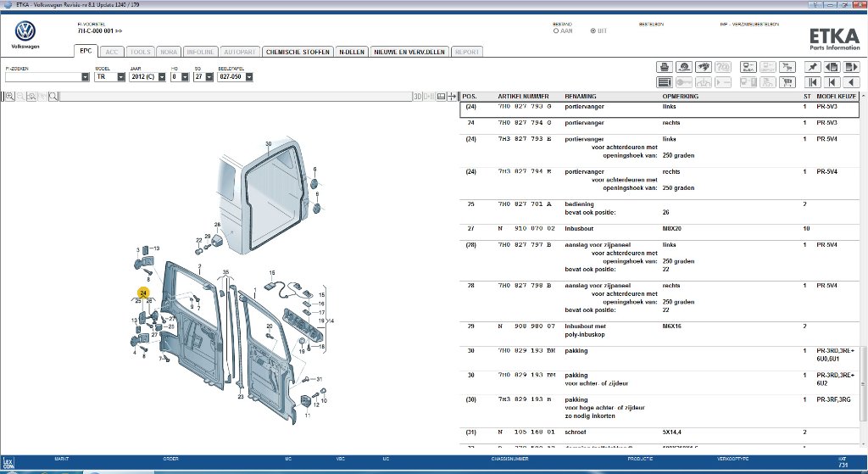Open the REPORT tab
This screenshot has width=868, height=474.
tap(467, 52)
